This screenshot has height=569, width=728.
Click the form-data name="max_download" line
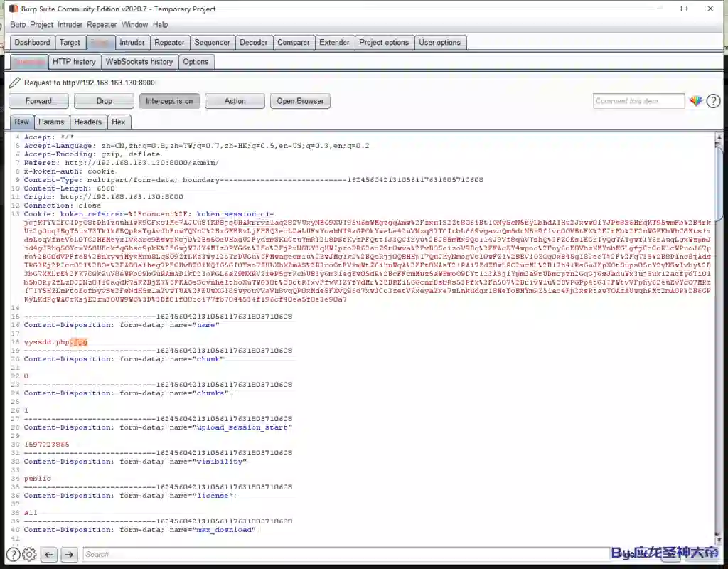(140, 529)
